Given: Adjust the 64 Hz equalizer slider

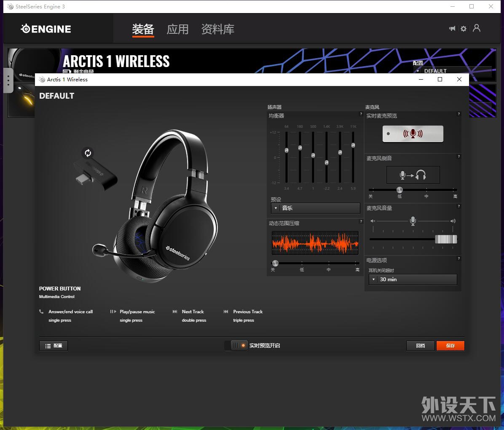Looking at the screenshot, I should [287, 150].
